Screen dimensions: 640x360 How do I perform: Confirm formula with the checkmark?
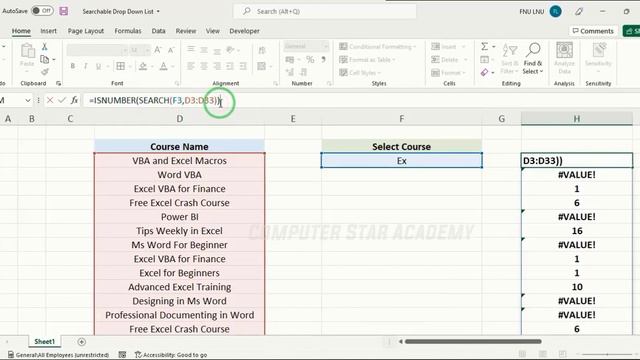[x=62, y=100]
